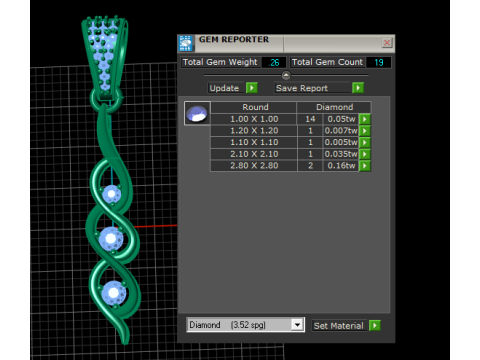Click the Total Gem Weight value .26
This screenshot has width=480, height=360.
click(274, 62)
